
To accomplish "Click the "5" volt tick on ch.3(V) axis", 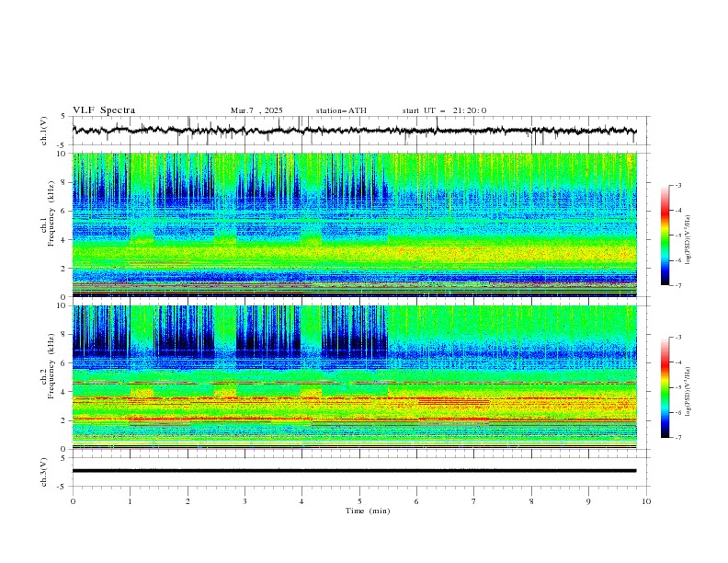I will [63, 457].
